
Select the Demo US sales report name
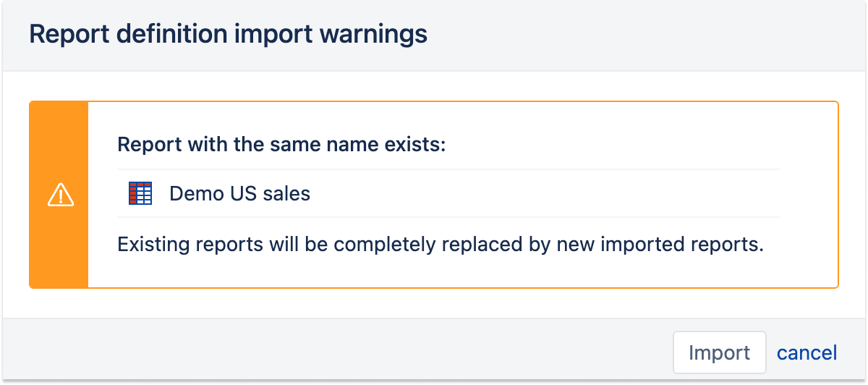pyautogui.click(x=239, y=193)
